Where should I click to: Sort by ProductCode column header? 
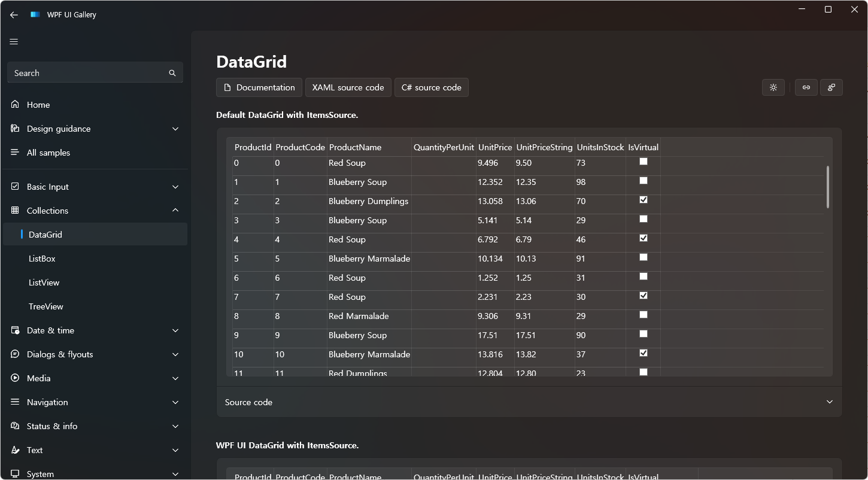(x=300, y=147)
